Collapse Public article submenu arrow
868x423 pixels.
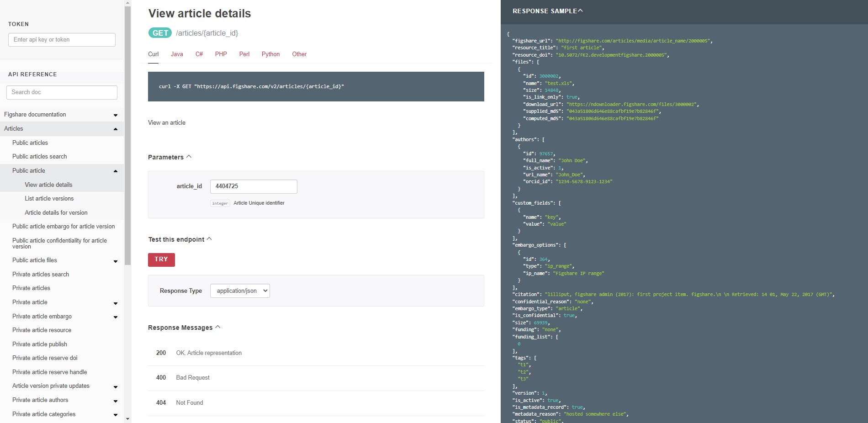(116, 171)
